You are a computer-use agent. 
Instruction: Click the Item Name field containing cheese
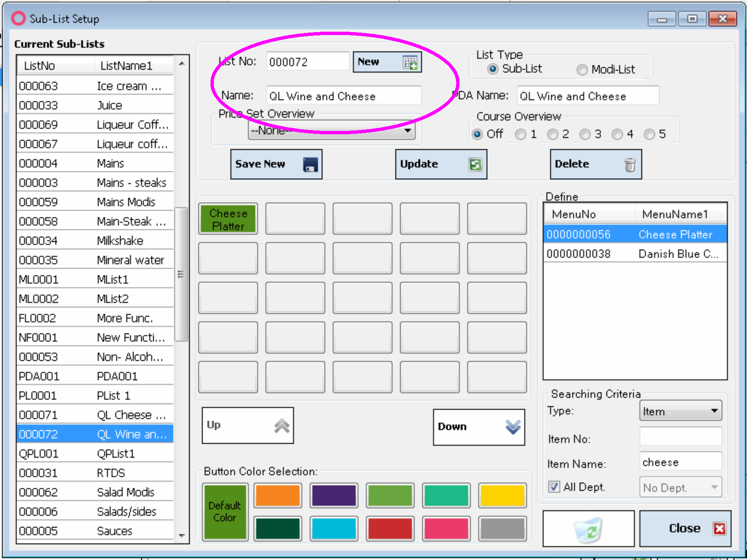click(x=680, y=462)
